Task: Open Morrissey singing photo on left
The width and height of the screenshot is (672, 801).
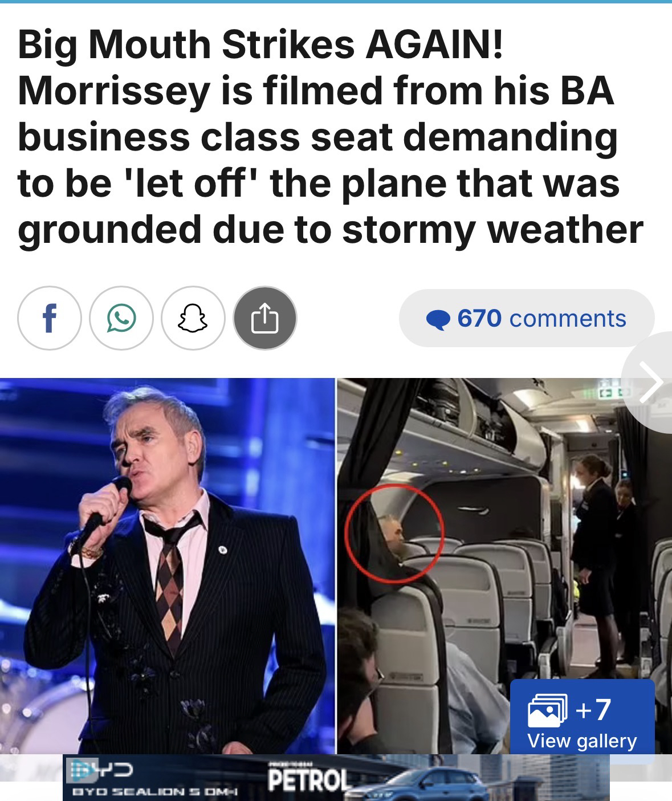Action: coord(167,566)
